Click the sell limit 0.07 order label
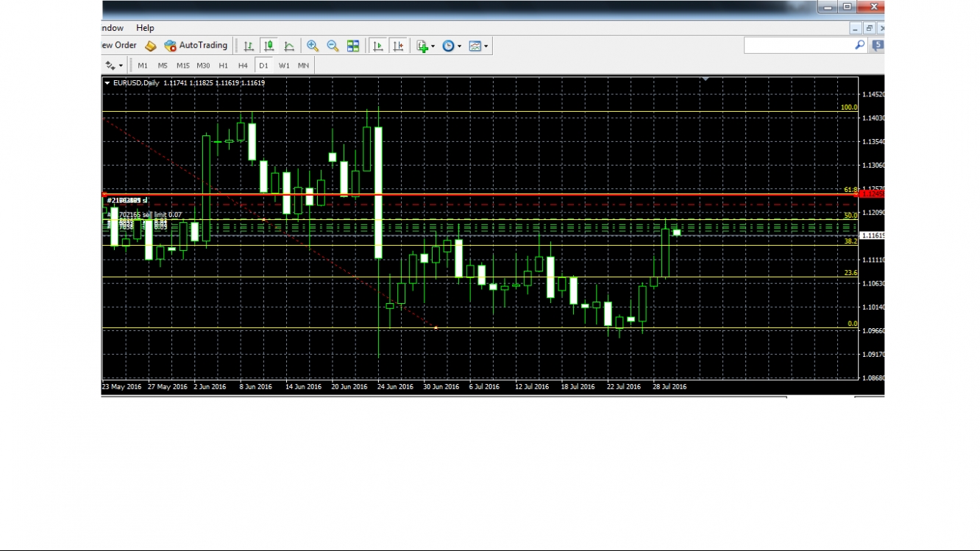Image resolution: width=980 pixels, height=551 pixels. coord(146,215)
